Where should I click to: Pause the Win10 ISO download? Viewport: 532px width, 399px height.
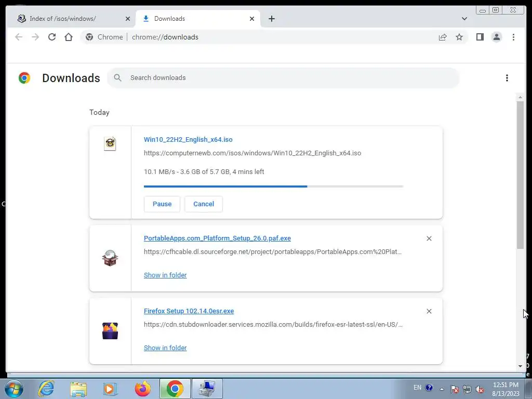tap(162, 204)
